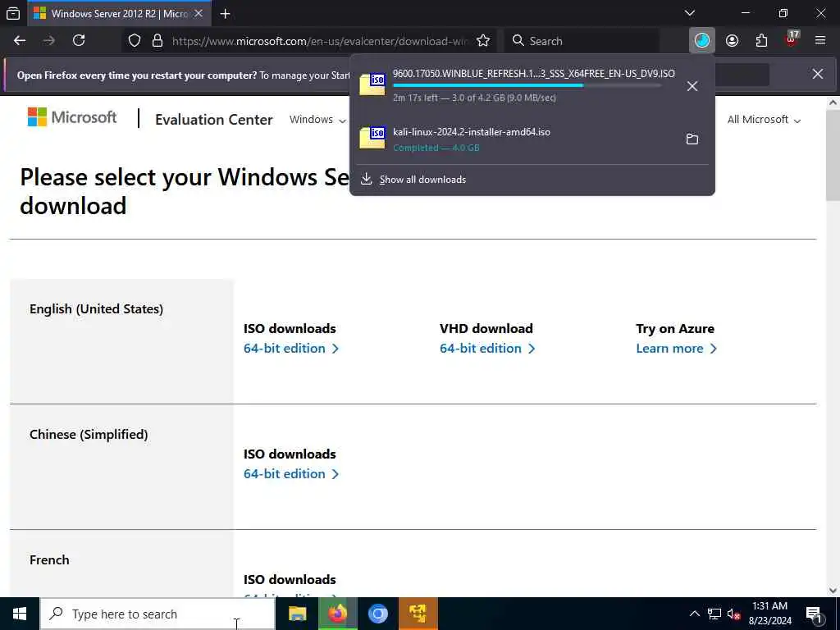Viewport: 840px width, 630px height.
Task: Bookmark this page with the star icon
Action: (482, 41)
